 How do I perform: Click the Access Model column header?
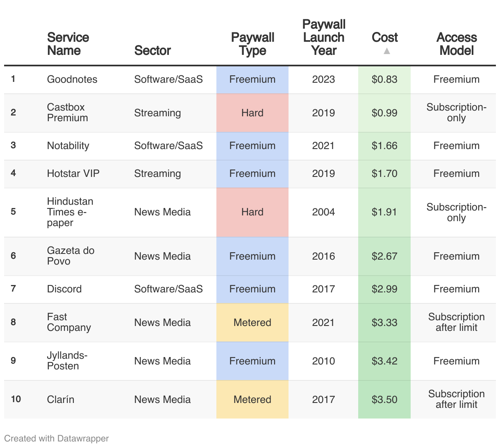456,44
